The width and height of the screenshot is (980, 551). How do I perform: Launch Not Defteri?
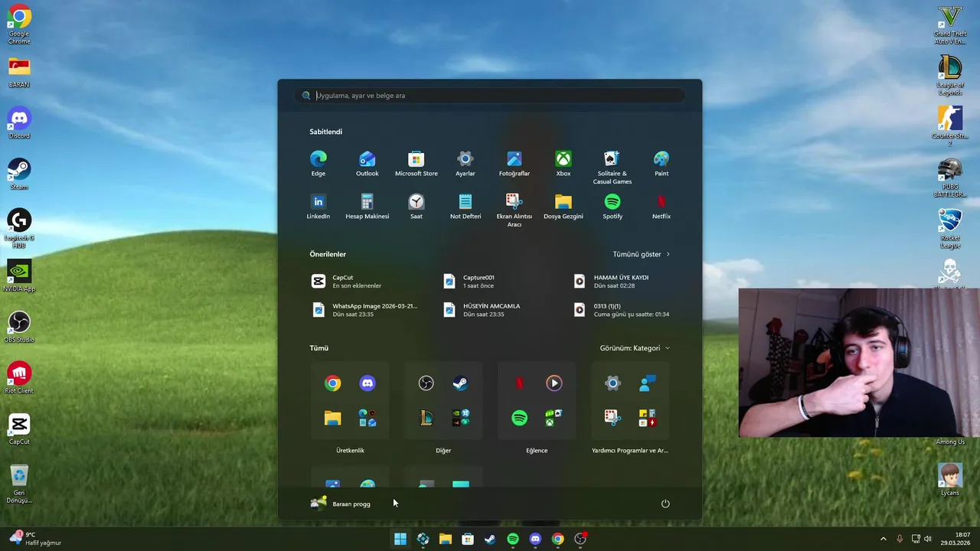point(465,207)
